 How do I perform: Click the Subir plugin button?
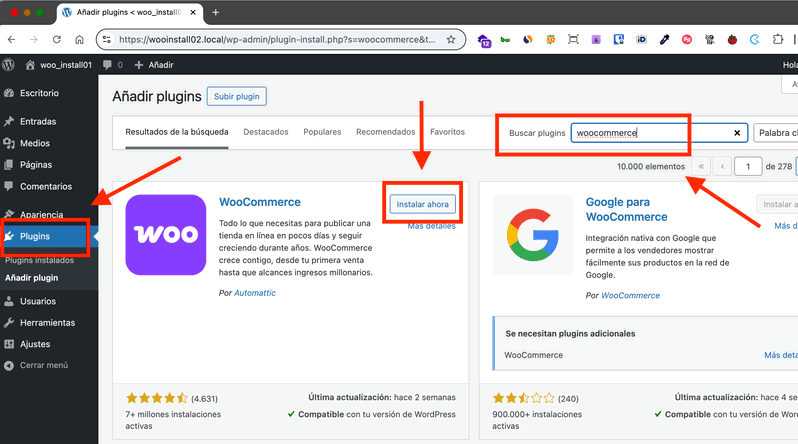236,96
